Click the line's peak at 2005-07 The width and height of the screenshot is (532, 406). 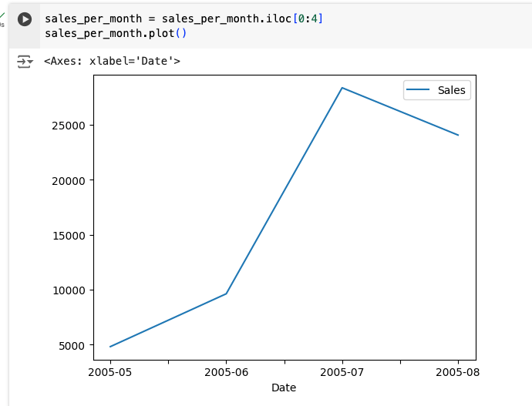click(x=342, y=88)
